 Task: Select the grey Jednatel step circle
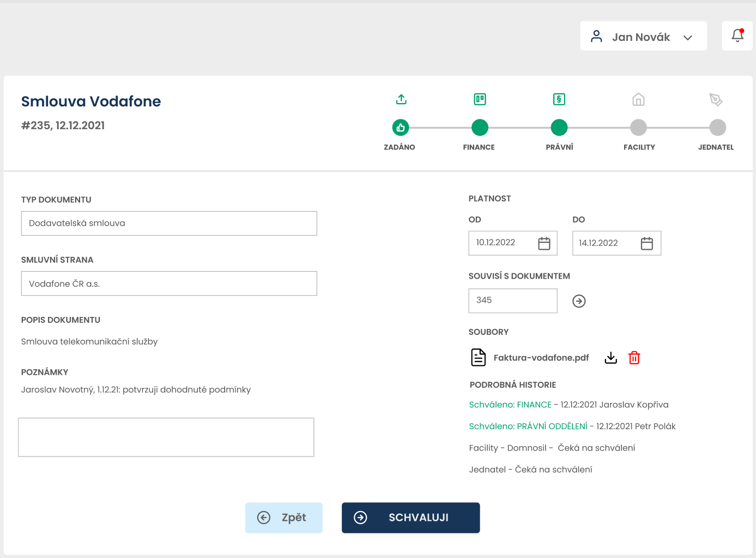pyautogui.click(x=718, y=128)
